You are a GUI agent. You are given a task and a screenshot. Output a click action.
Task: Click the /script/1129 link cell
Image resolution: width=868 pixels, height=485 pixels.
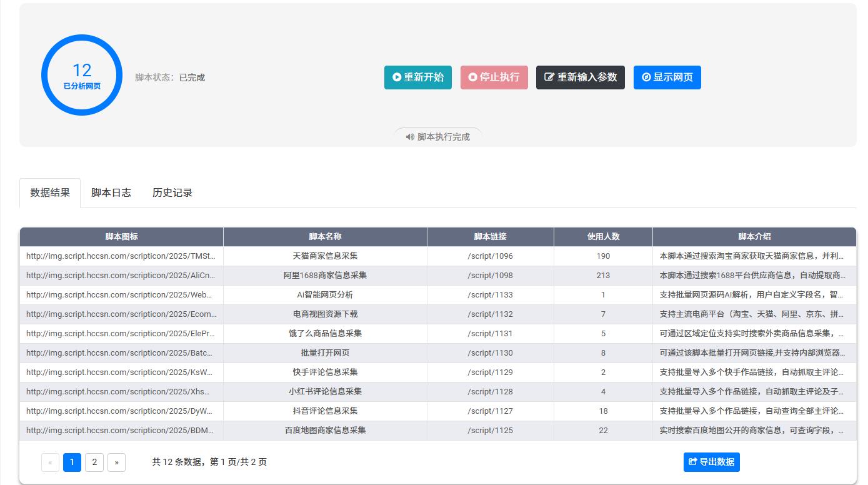491,372
